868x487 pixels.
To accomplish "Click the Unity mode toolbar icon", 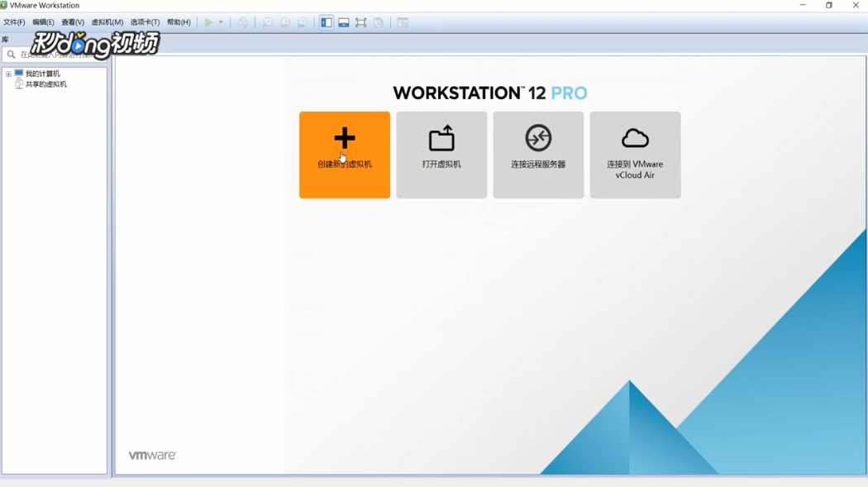I will 379,22.
